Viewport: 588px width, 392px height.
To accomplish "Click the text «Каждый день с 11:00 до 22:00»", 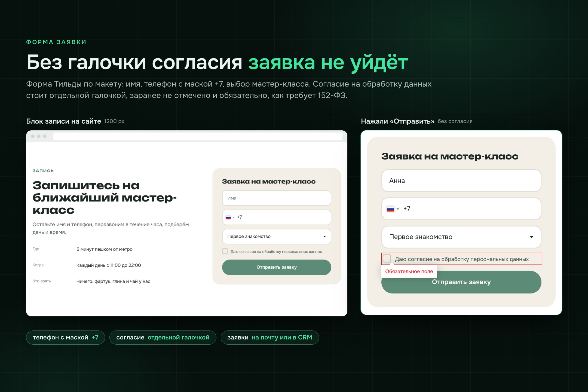I will [x=109, y=265].
